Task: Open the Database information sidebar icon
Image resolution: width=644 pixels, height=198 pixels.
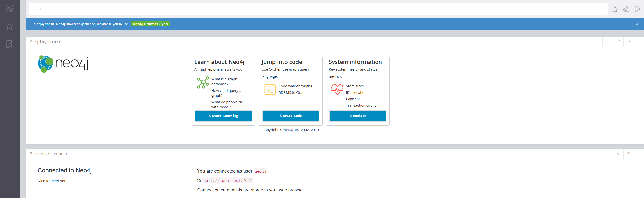Action: [x=9, y=8]
